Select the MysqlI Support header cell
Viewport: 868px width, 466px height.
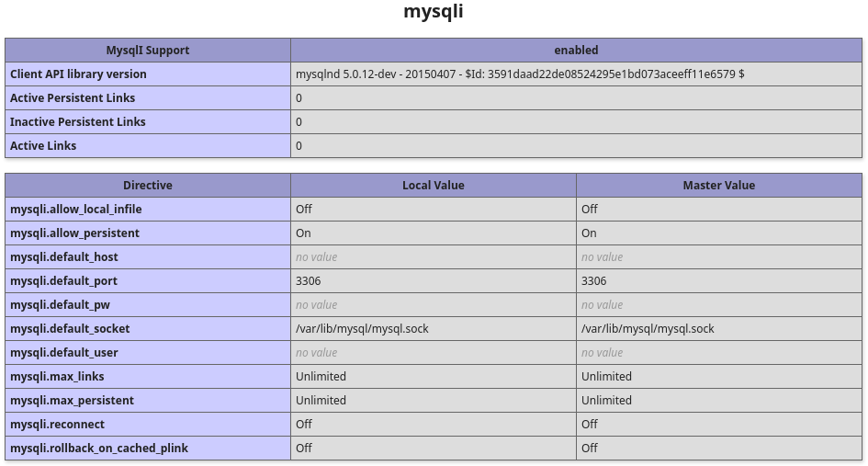(x=148, y=50)
